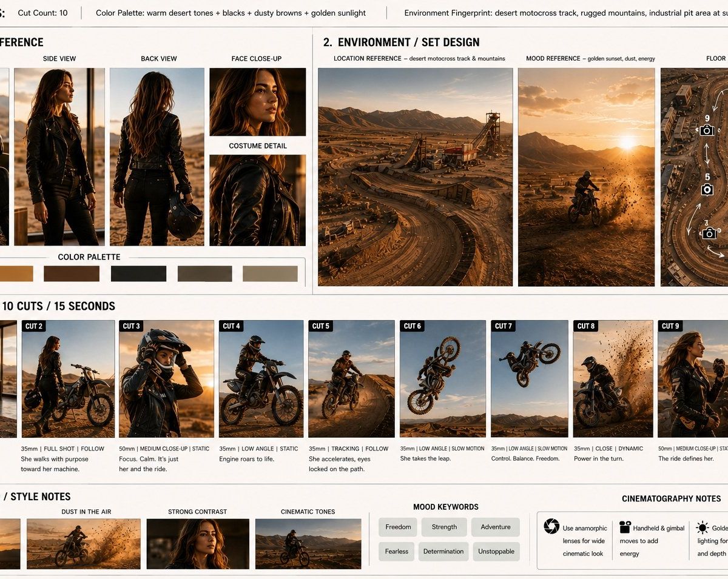Click '50mm | MEDIUM CLOSE-UP | STATIC' under Cut 3
Viewport: 728px width, 579px height.
164,449
